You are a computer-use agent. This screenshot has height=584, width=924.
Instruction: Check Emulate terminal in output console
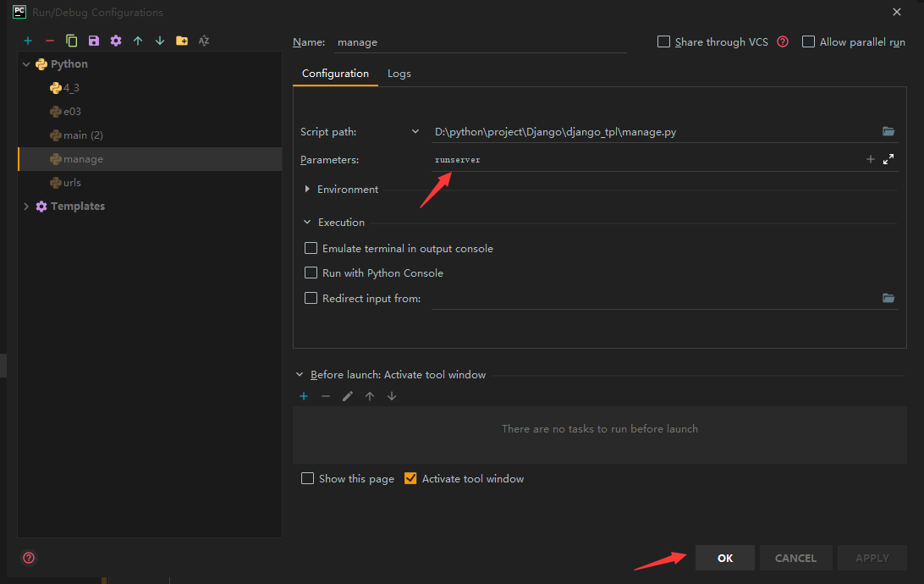click(311, 248)
